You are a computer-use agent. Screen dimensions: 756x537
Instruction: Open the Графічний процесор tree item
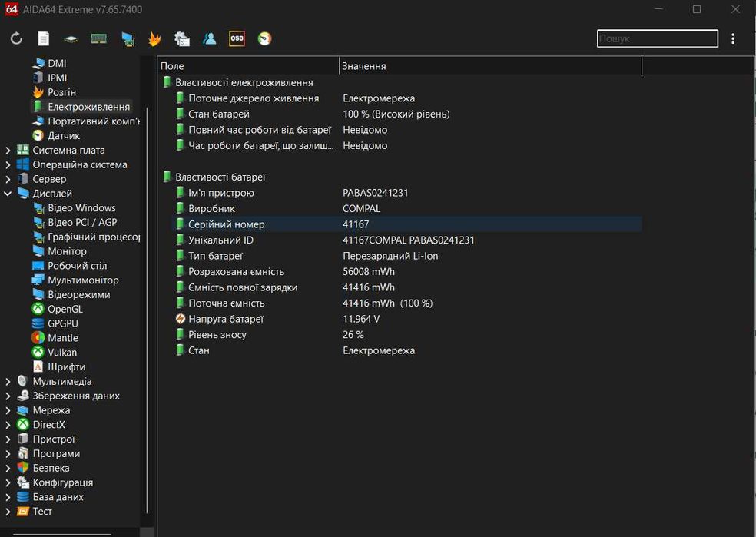tap(93, 237)
